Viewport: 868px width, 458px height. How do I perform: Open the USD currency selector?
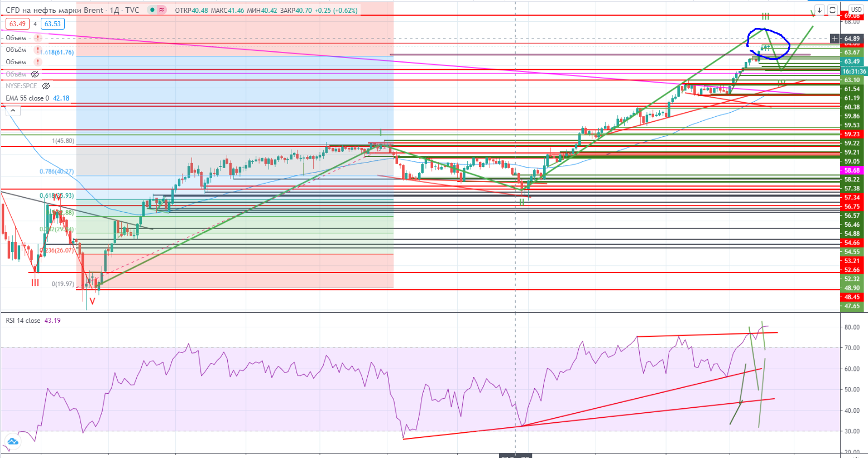click(855, 9)
